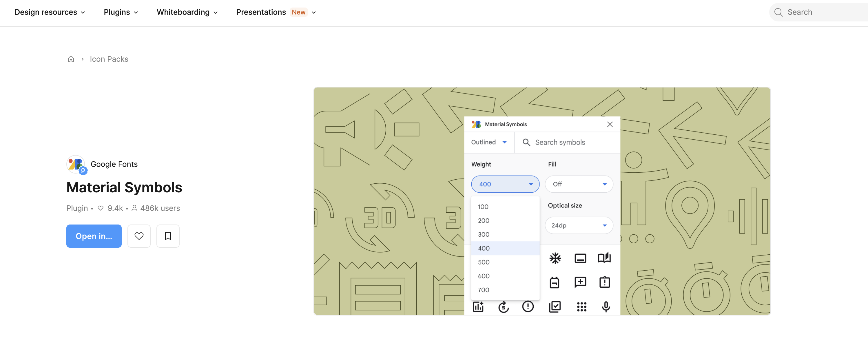Open the Fill Off dropdown

(x=579, y=184)
